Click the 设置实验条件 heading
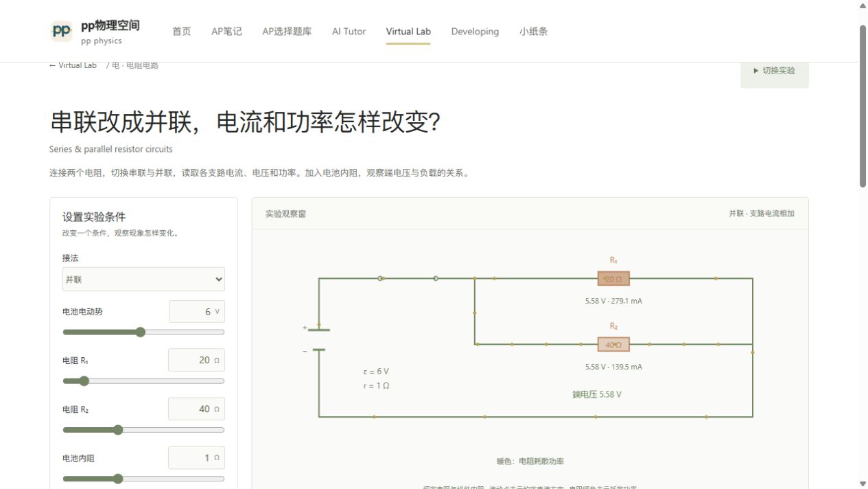The image size is (868, 489). click(x=94, y=217)
